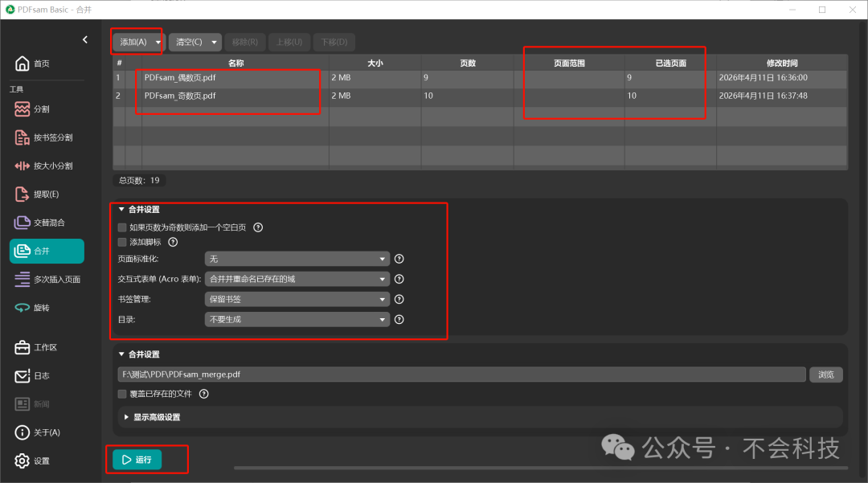Click the bottom horizontal scrollbar

click(540, 468)
